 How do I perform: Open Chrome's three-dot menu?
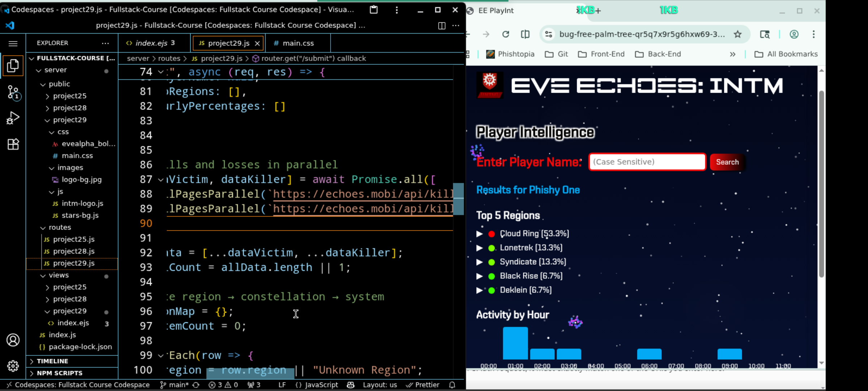[x=813, y=34]
